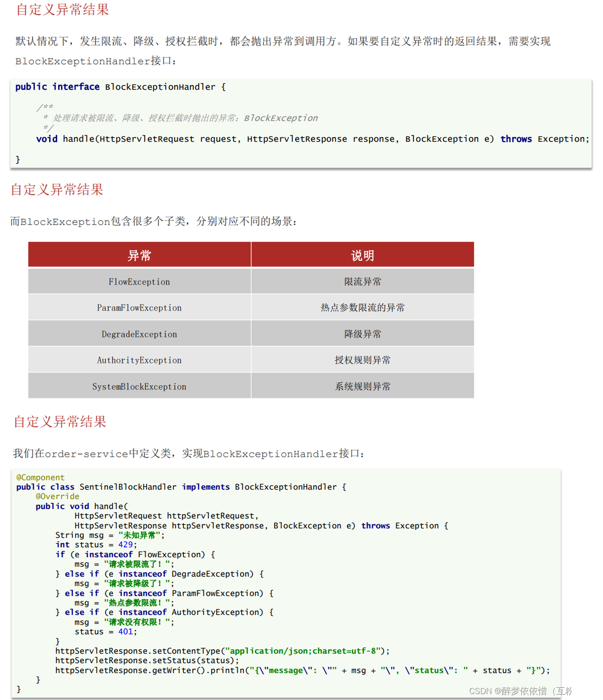Viewport: 603px width, 700px height.
Task: Click the FlowException table cell
Action: (139, 282)
